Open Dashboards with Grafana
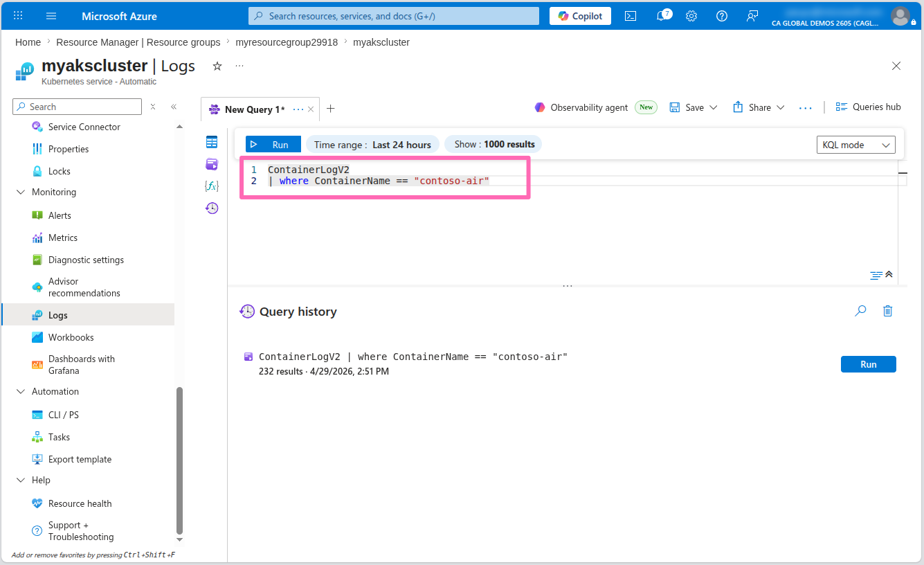 [x=82, y=365]
